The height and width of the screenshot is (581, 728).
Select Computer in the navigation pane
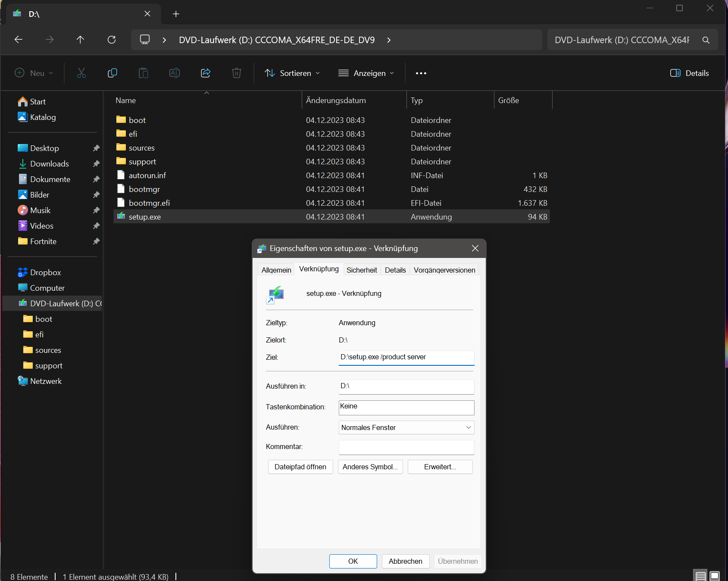point(41,288)
